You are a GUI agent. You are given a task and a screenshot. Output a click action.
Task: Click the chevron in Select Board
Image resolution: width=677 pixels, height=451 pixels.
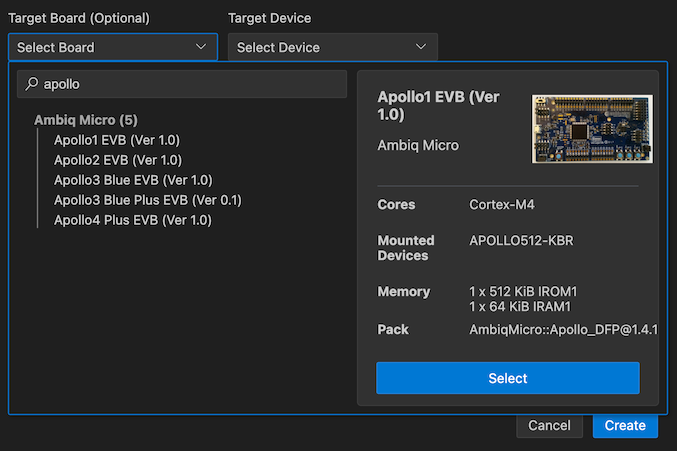[x=201, y=47]
